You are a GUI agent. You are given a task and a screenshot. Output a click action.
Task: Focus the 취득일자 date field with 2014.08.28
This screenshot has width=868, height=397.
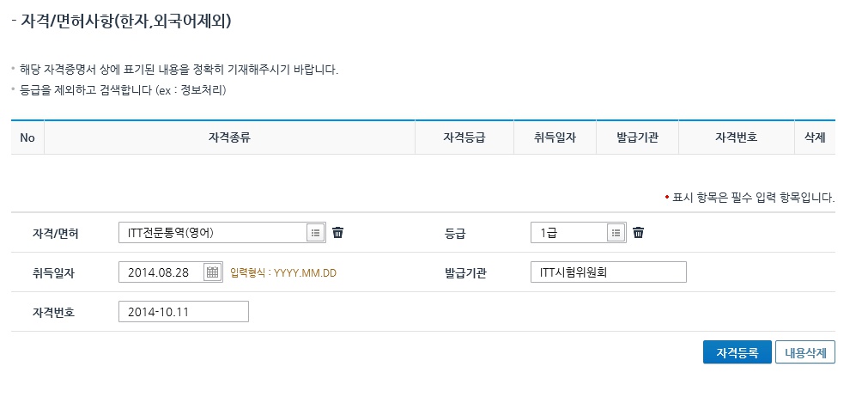tap(161, 272)
